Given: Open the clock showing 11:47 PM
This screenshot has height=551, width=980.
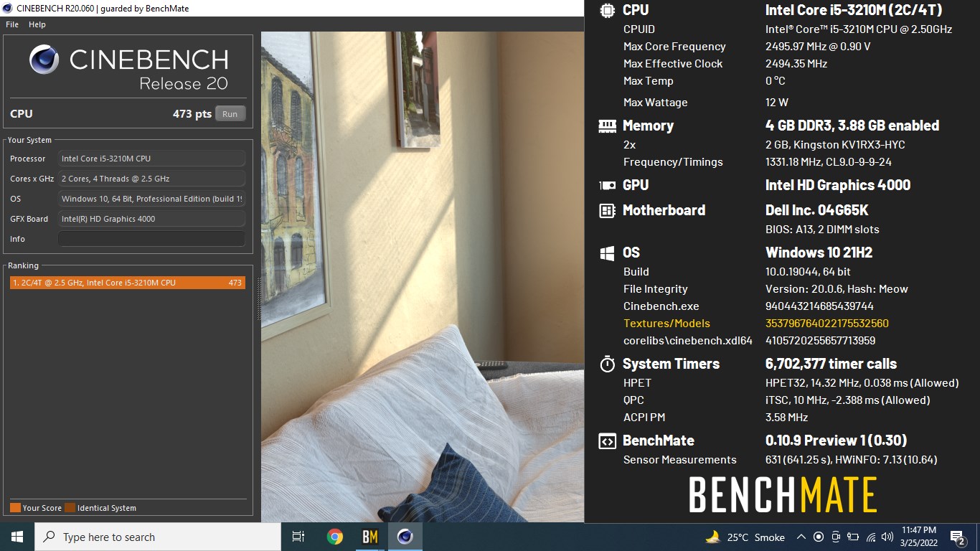Looking at the screenshot, I should (x=918, y=537).
